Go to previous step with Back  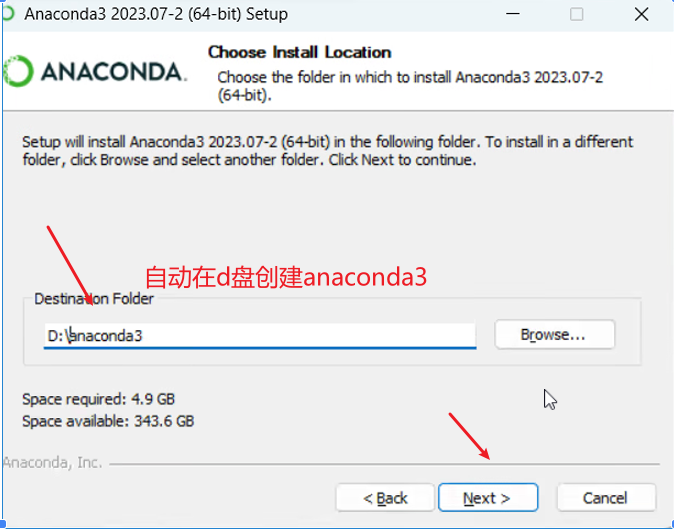coord(385,498)
